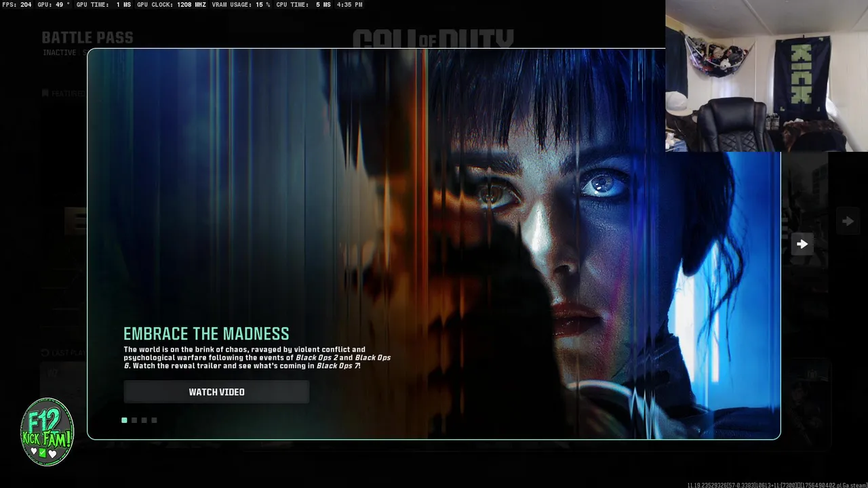Click the Watch Video button
Screen dimensions: 868x488
pos(216,392)
